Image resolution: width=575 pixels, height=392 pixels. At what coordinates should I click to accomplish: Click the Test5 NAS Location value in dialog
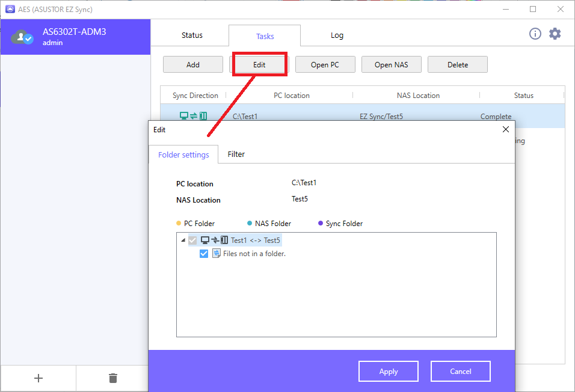(x=300, y=199)
